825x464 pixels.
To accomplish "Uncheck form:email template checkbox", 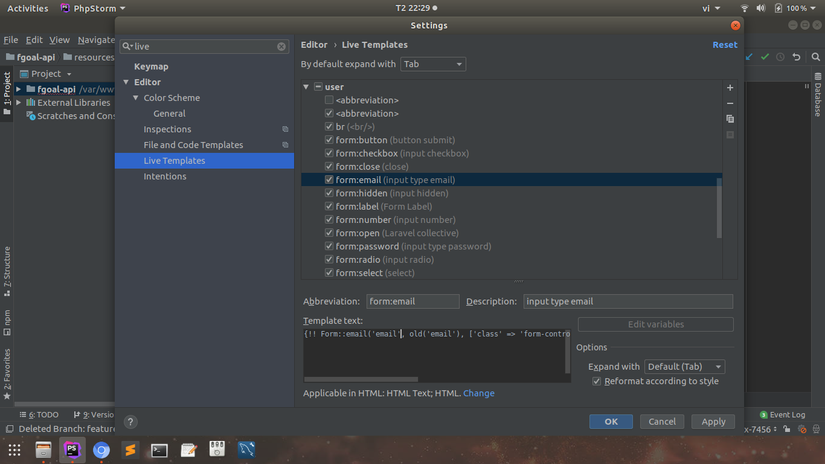I will tap(329, 180).
